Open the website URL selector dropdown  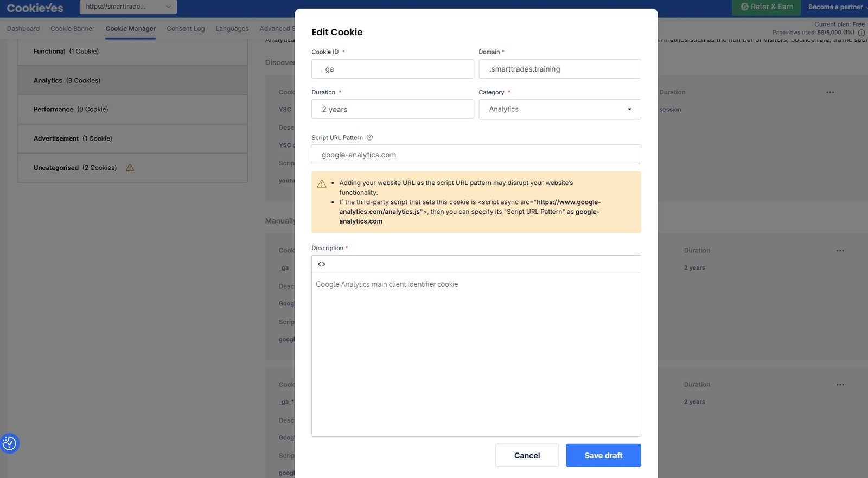tap(128, 7)
